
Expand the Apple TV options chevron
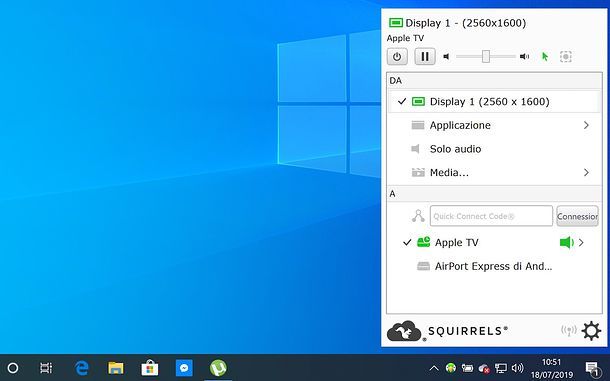pyautogui.click(x=581, y=242)
